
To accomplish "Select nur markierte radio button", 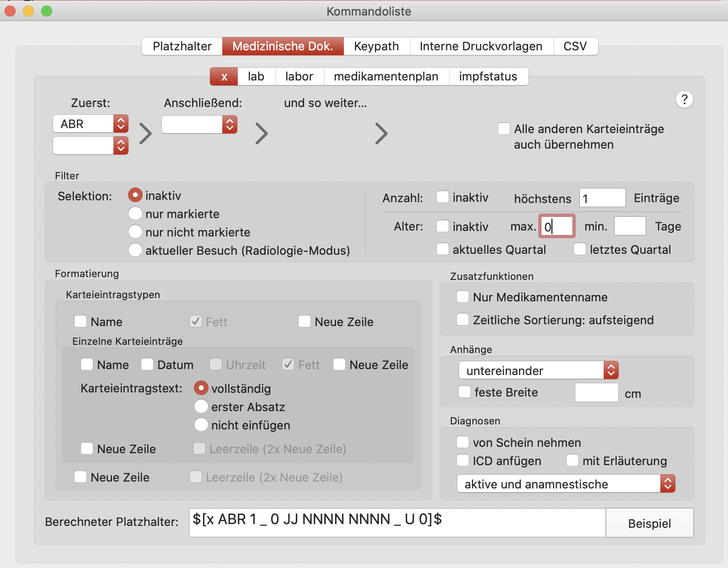I will 135,214.
